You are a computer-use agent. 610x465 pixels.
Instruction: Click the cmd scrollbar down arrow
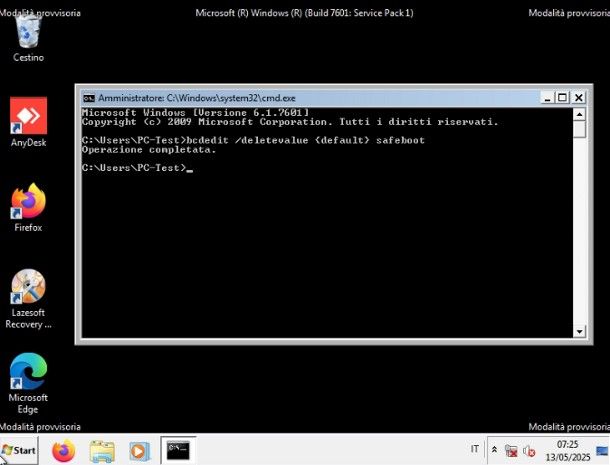pos(579,332)
